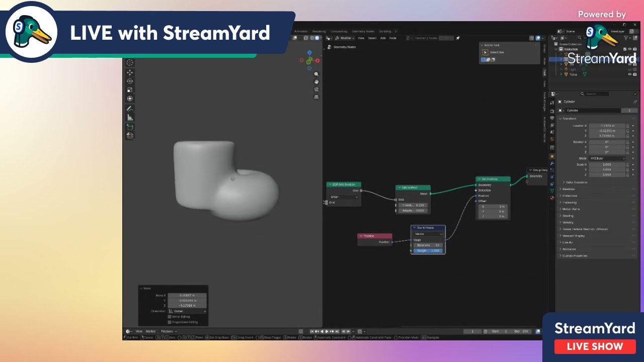The height and width of the screenshot is (362, 644).
Task: Open the Modifiers wrench properties tab
Action: click(x=552, y=163)
